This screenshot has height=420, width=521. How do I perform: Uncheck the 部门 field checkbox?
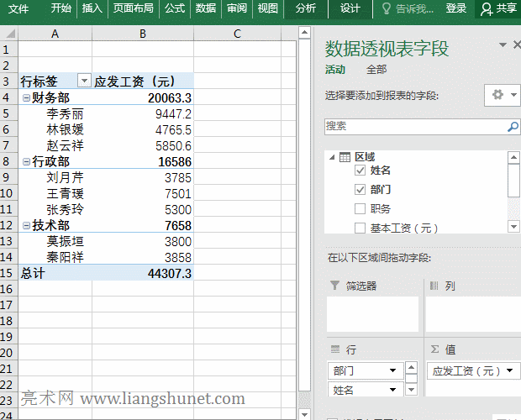pyautogui.click(x=360, y=190)
